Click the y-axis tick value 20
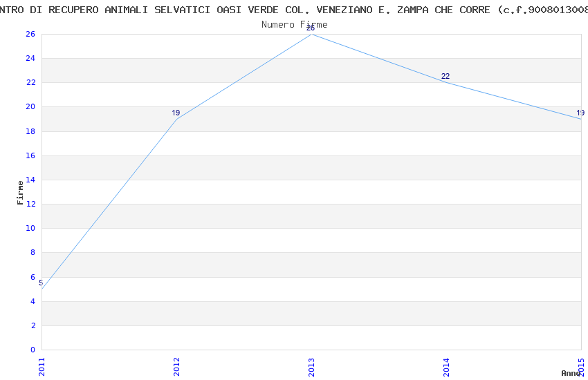588x380 pixels. (x=30, y=106)
